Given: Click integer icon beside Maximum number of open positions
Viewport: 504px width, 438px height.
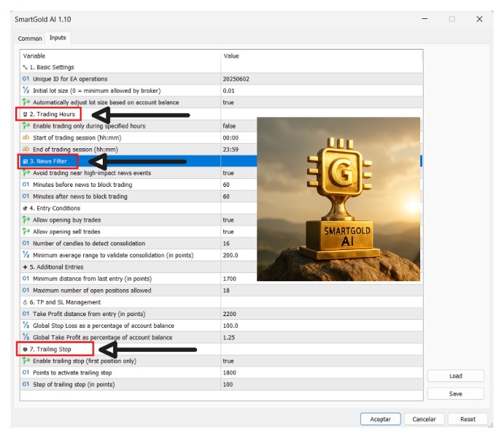Looking at the screenshot, I should (x=26, y=290).
